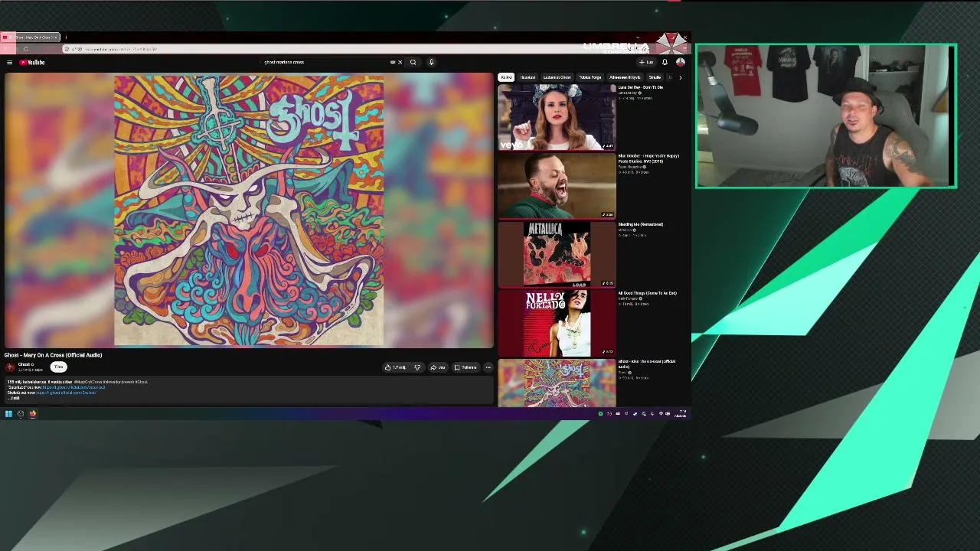Image resolution: width=980 pixels, height=551 pixels.
Task: Select the filter chip after Tobias Forge
Action: point(625,77)
